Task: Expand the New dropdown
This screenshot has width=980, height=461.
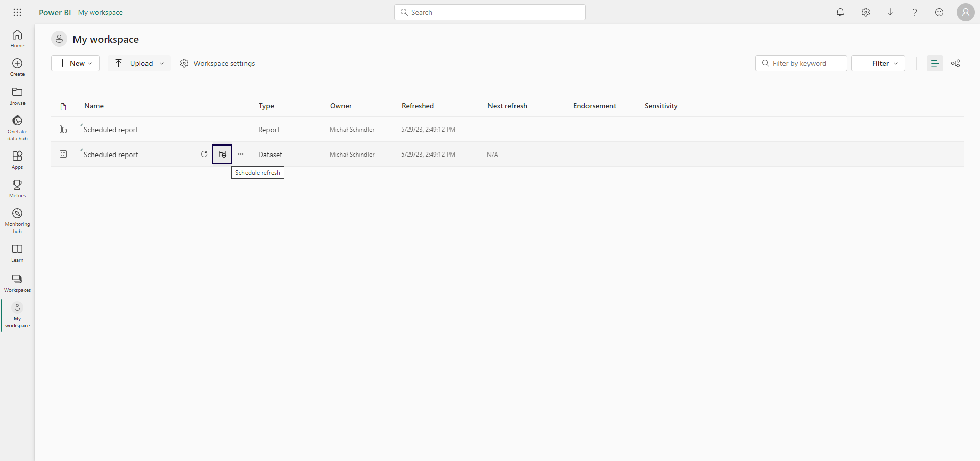Action: point(76,63)
